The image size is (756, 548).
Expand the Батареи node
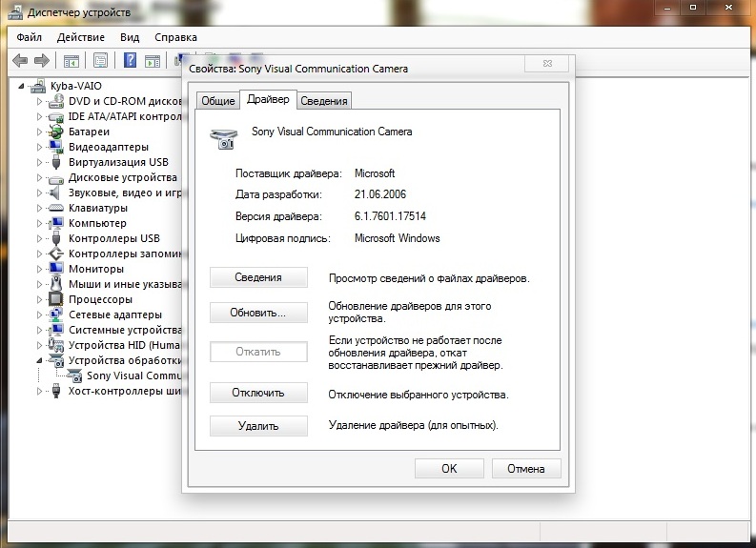pos(39,132)
